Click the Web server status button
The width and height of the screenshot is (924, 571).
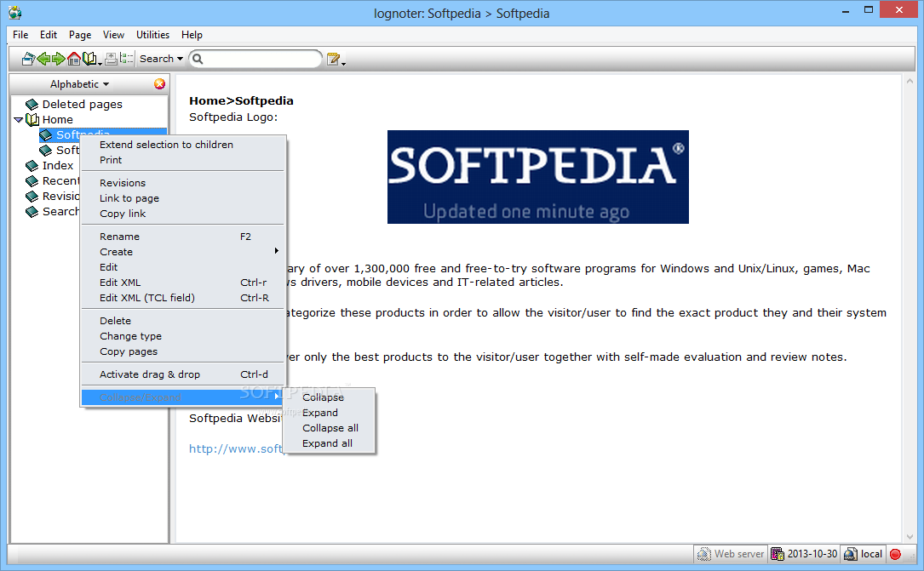click(731, 554)
